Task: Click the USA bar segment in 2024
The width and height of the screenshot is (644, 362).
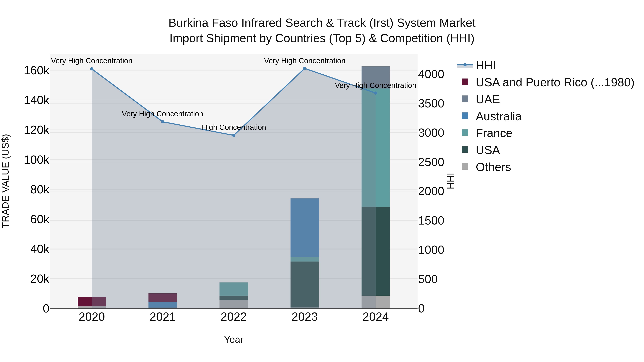Action: coord(375,251)
